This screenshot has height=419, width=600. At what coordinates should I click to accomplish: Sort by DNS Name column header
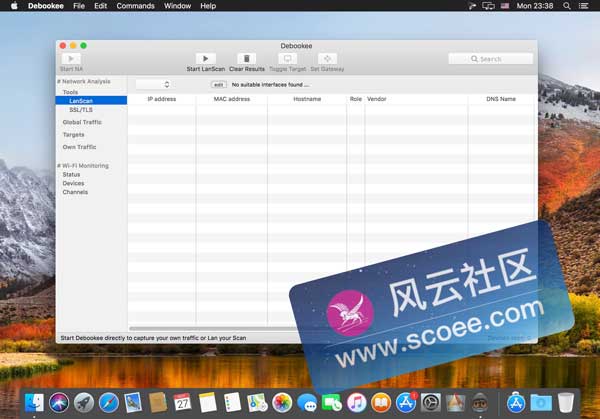(501, 99)
